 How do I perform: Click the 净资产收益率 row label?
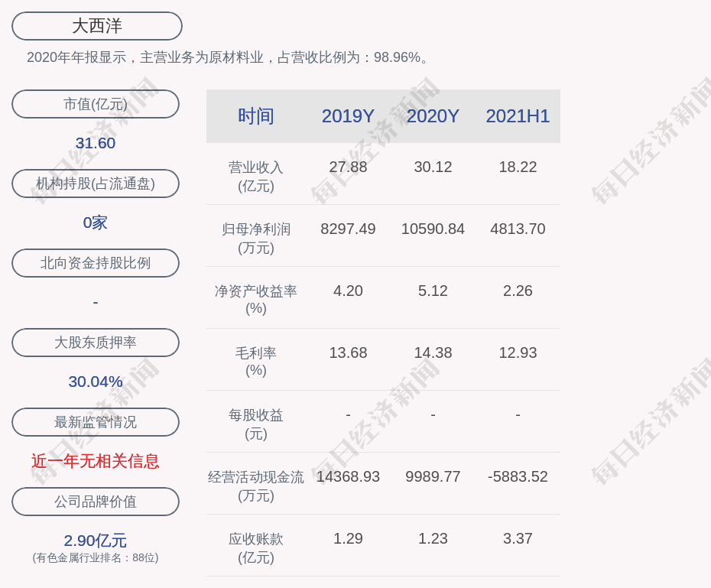(256, 299)
